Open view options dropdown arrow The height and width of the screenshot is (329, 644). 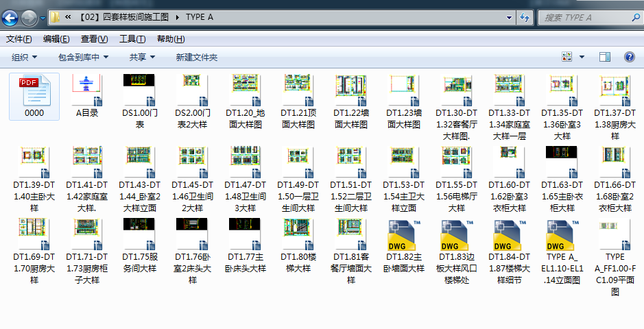[x=582, y=57]
